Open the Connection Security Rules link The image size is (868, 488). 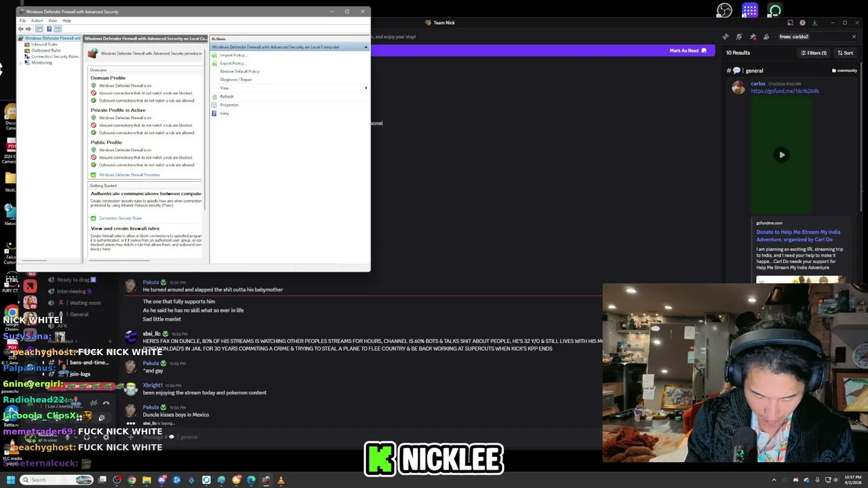(120, 218)
